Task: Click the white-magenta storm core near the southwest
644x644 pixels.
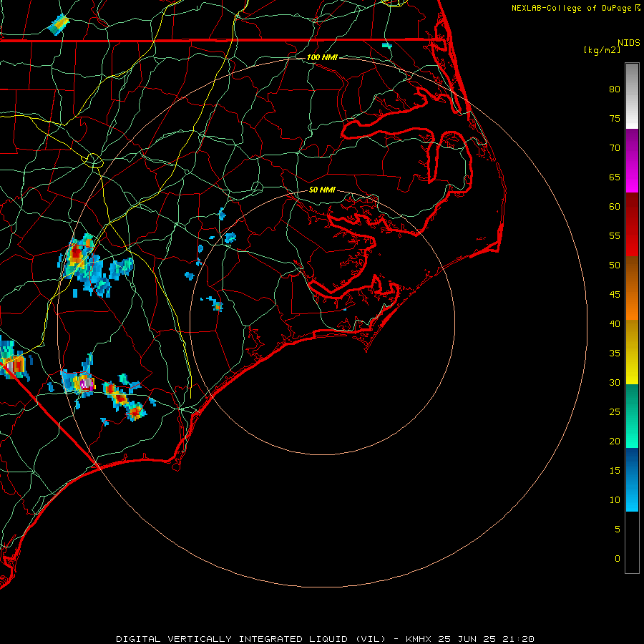Action: pos(87,384)
